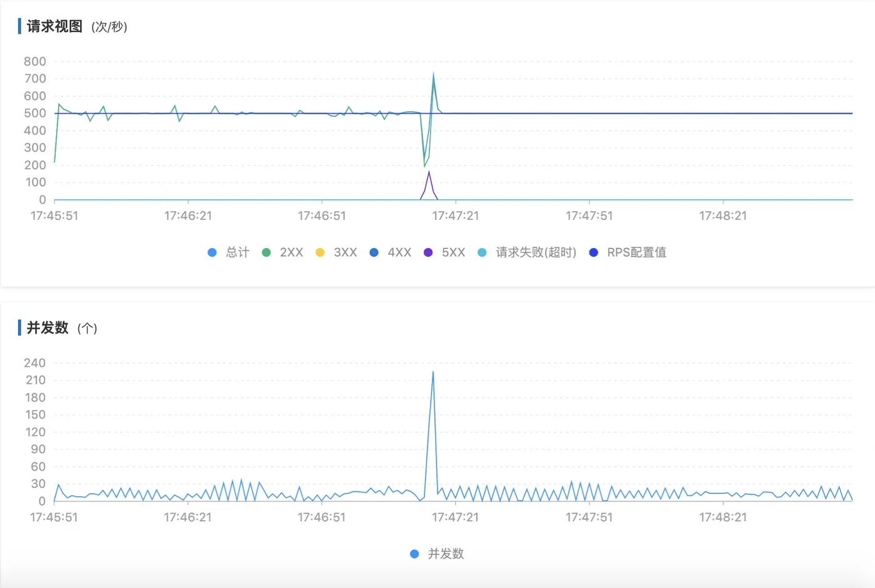This screenshot has height=588, width=875.
Task: Click the 500 y-axis value on request chart
Action: click(35, 113)
